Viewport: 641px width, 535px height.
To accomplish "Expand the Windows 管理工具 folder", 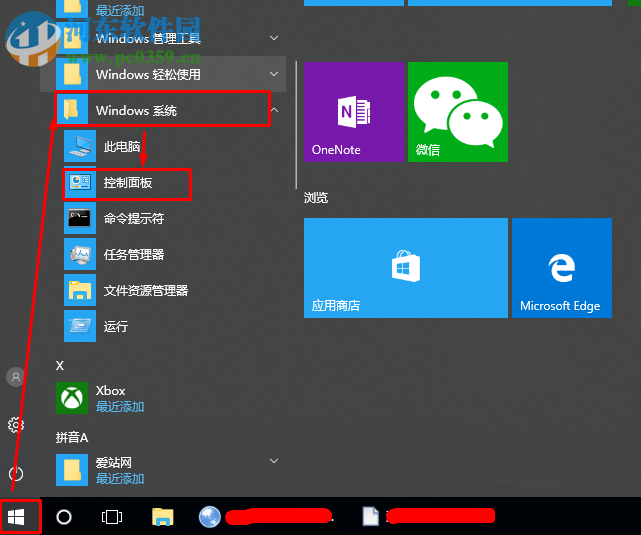I will (274, 38).
